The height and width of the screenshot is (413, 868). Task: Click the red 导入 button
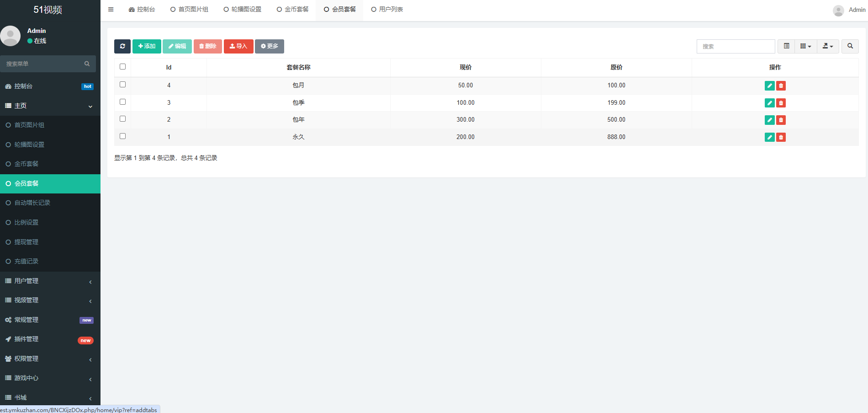[x=238, y=46]
